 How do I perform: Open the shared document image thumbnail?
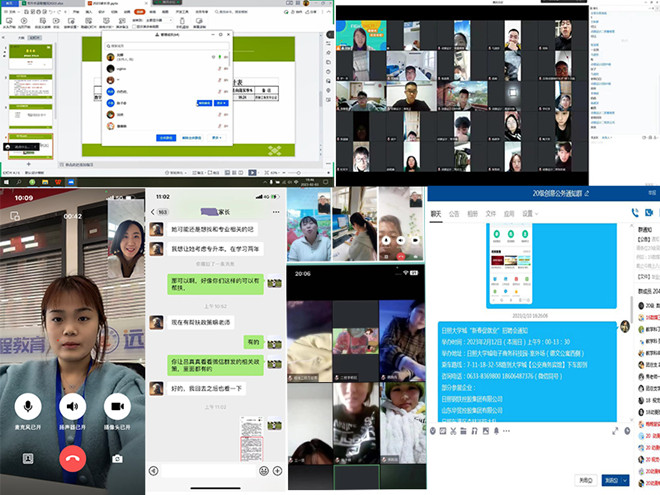[250, 440]
